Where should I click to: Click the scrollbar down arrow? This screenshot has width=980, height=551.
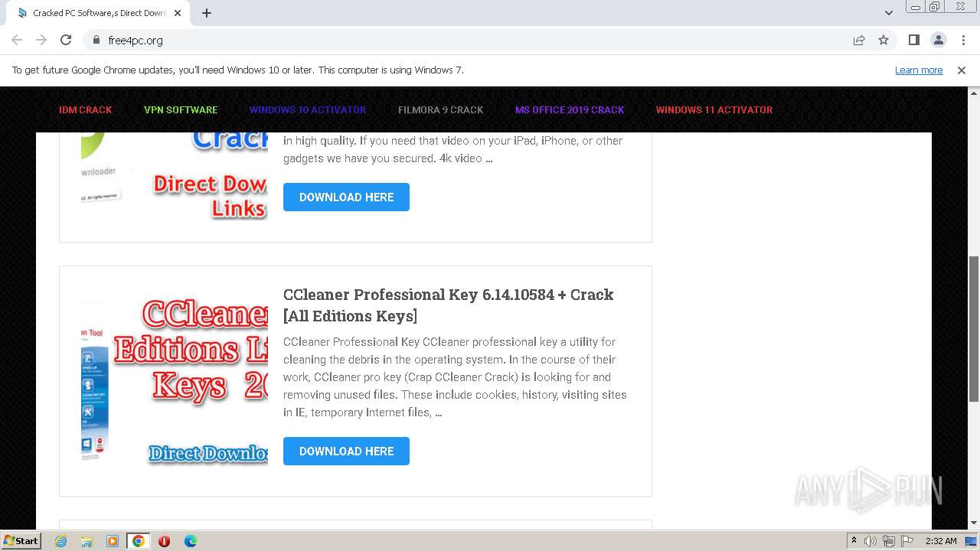pyautogui.click(x=974, y=523)
